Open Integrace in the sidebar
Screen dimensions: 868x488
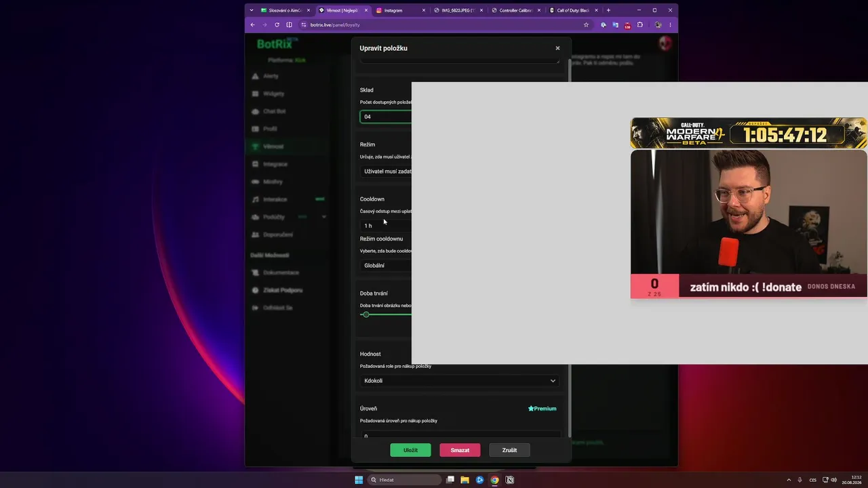click(x=275, y=164)
